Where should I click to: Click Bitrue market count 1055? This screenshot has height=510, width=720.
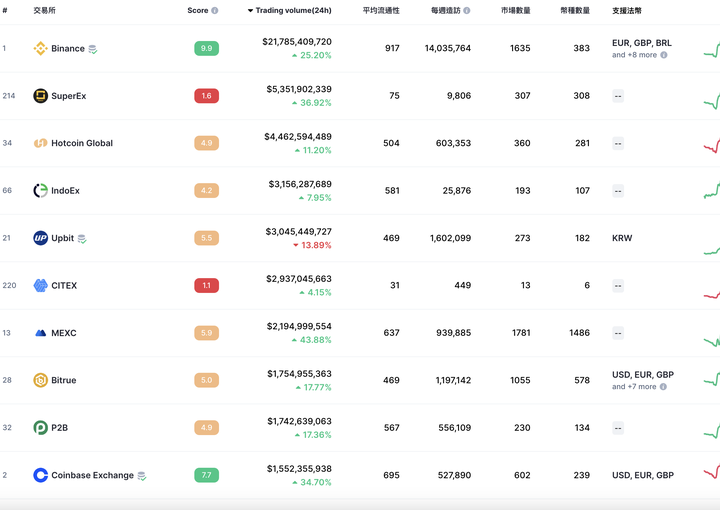click(520, 380)
